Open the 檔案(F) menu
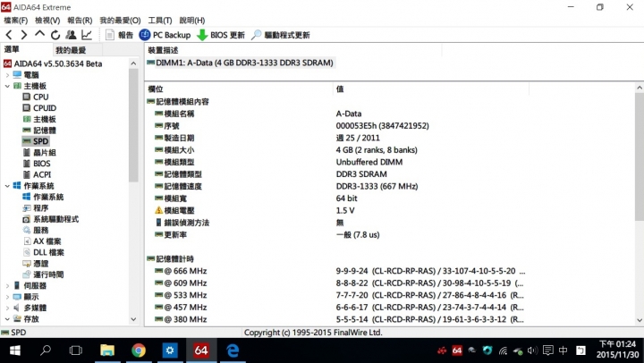 pyautogui.click(x=15, y=21)
